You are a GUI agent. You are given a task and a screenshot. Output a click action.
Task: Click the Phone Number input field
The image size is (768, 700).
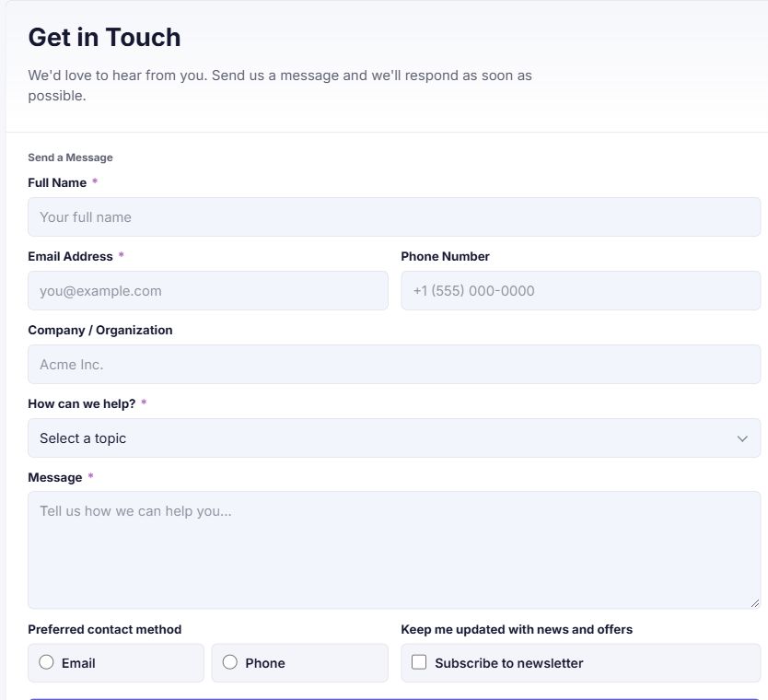580,290
